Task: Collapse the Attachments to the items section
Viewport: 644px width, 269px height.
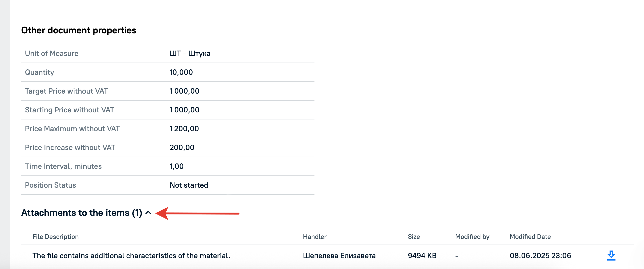Action: [148, 213]
